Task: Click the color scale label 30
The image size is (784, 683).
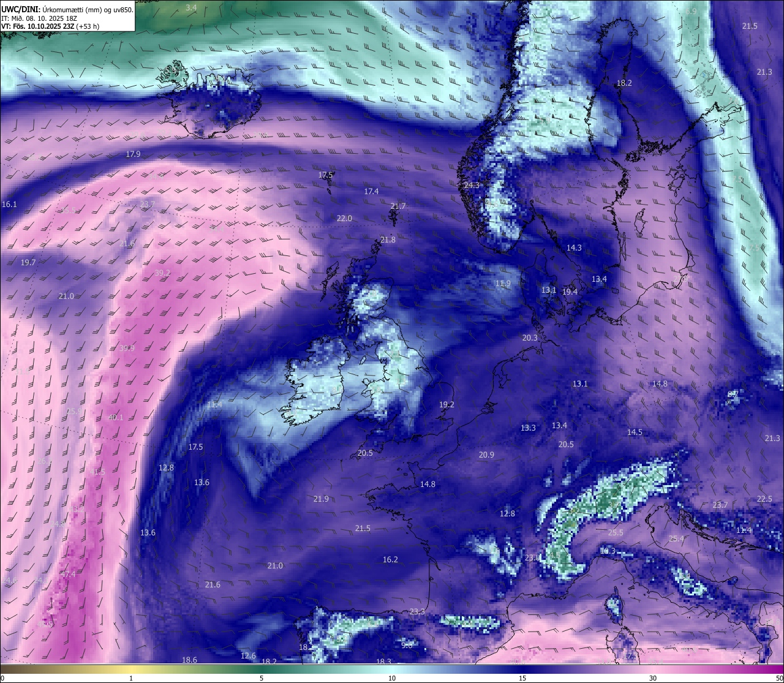Action: [653, 678]
